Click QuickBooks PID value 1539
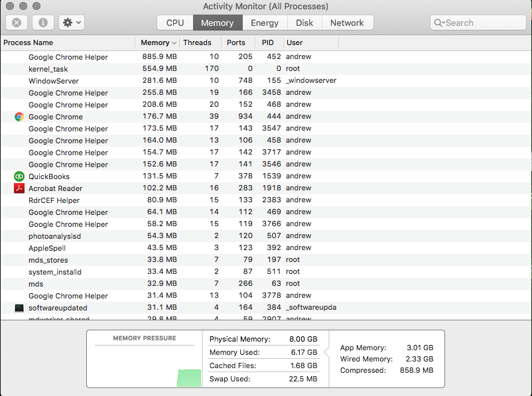532x396 pixels. click(271, 176)
